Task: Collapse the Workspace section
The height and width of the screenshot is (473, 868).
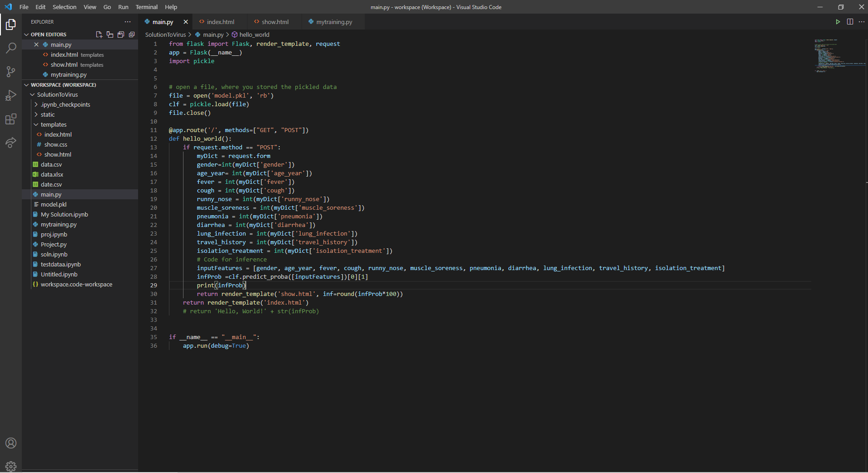Action: point(26,85)
